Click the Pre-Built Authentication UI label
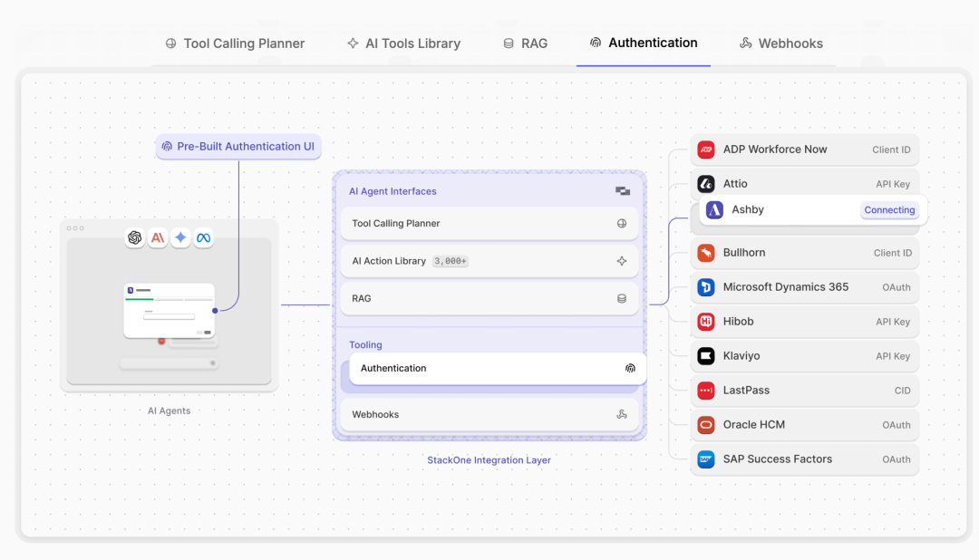The image size is (979, 560). (x=238, y=146)
